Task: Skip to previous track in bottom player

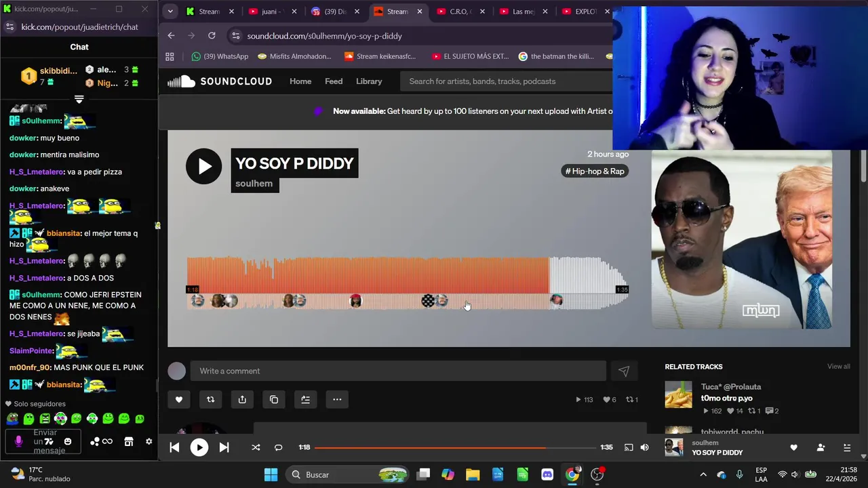Action: click(174, 447)
